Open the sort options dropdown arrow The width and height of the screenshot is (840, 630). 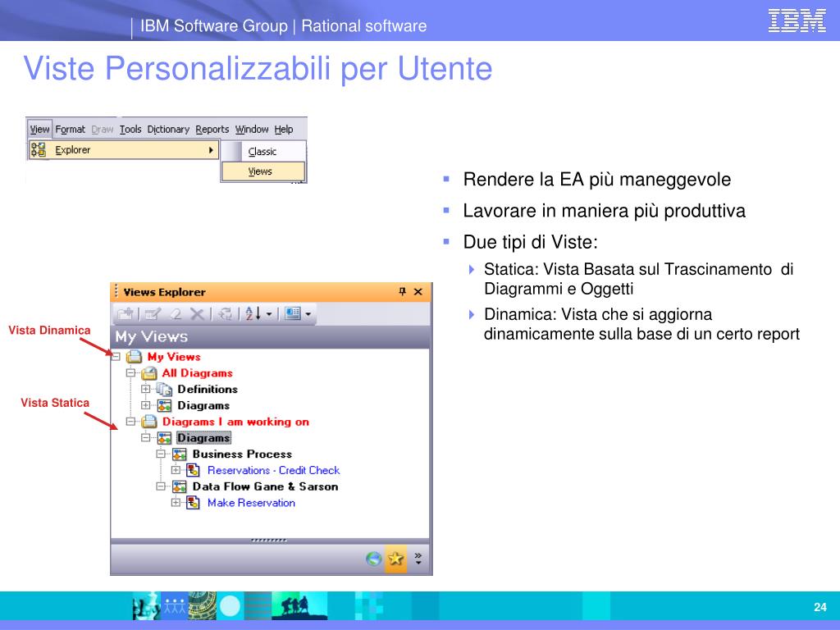tap(269, 314)
